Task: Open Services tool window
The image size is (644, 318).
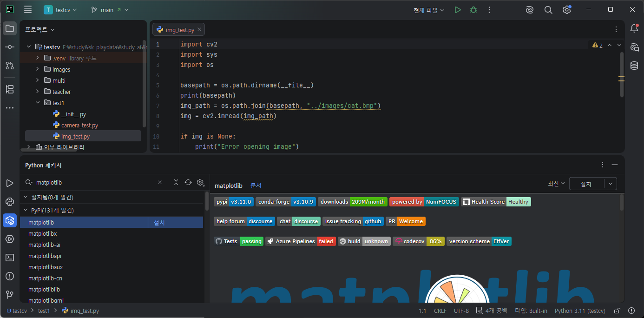Action: point(9,239)
